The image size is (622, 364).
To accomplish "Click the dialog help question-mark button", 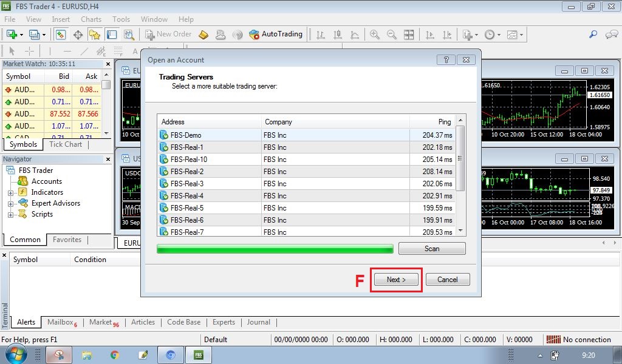I will click(x=446, y=60).
